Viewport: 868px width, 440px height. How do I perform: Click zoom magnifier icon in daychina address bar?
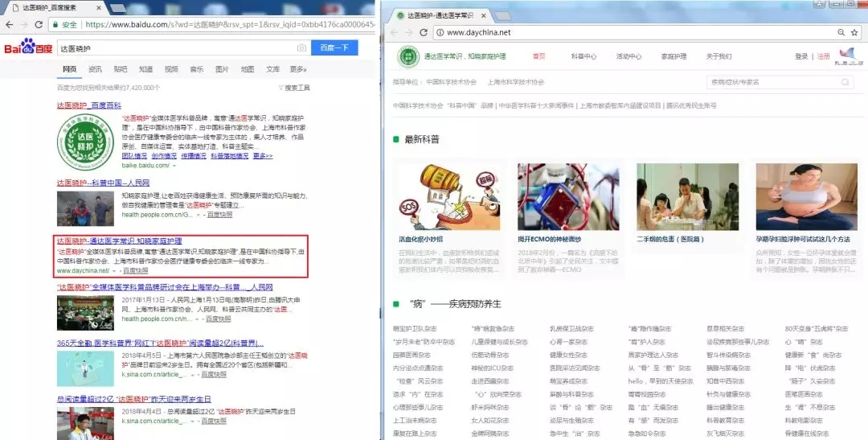(841, 33)
